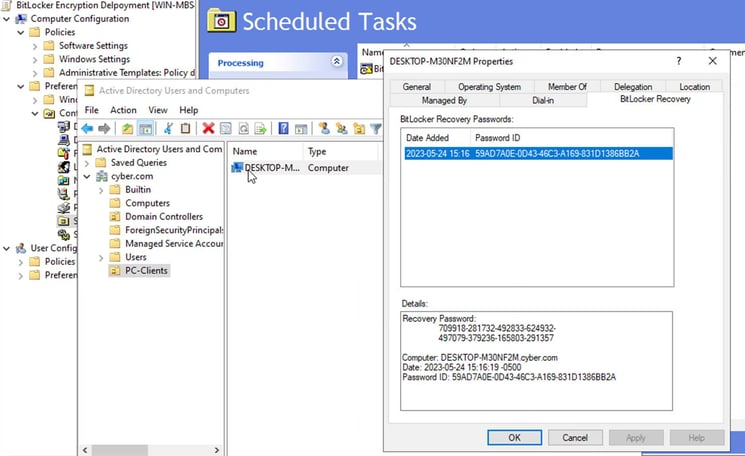Click the OK button in Properties dialog
Screen dimensions: 745x456
(x=514, y=437)
